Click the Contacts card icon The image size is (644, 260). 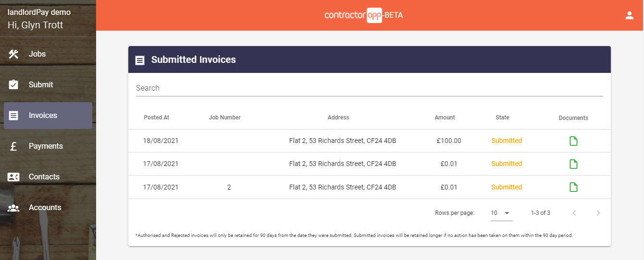pos(13,177)
